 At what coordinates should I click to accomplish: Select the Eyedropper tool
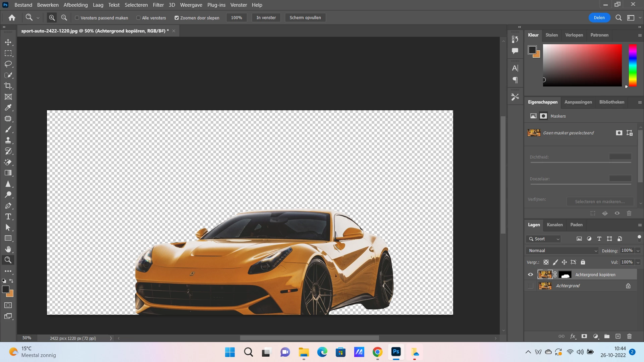pos(8,108)
